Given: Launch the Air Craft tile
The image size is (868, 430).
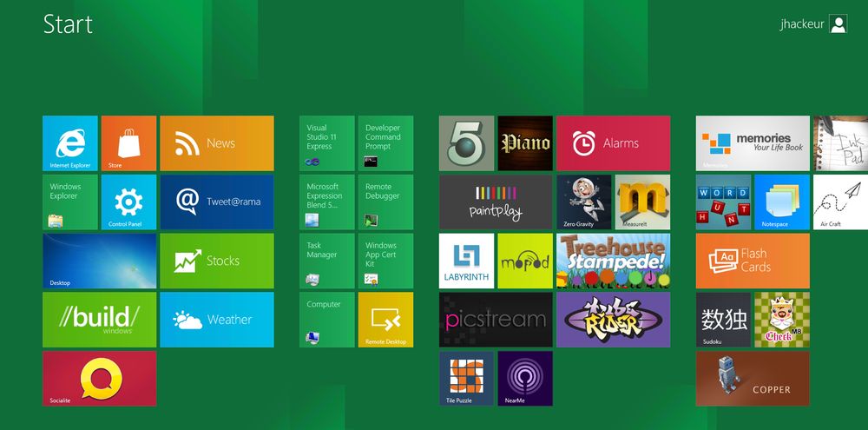Looking at the screenshot, I should 841,202.
